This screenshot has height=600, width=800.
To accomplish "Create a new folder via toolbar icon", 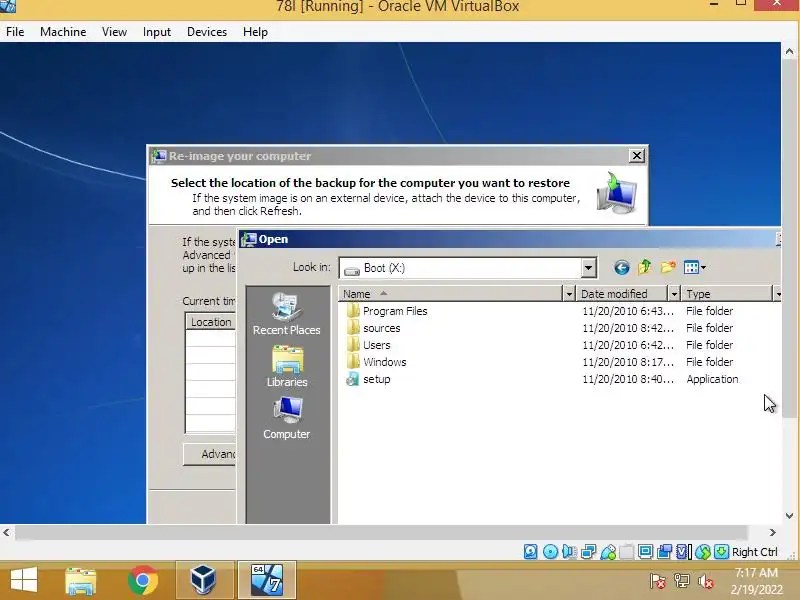I will (668, 267).
